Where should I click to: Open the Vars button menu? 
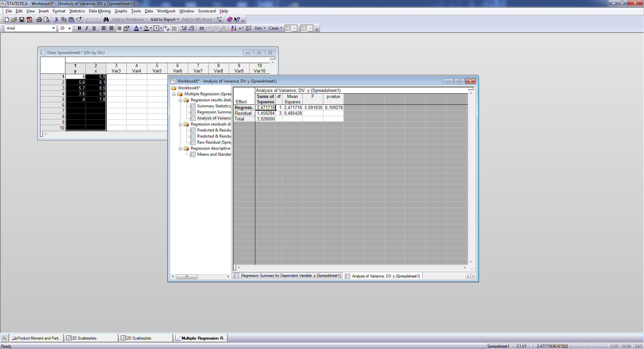click(x=260, y=28)
